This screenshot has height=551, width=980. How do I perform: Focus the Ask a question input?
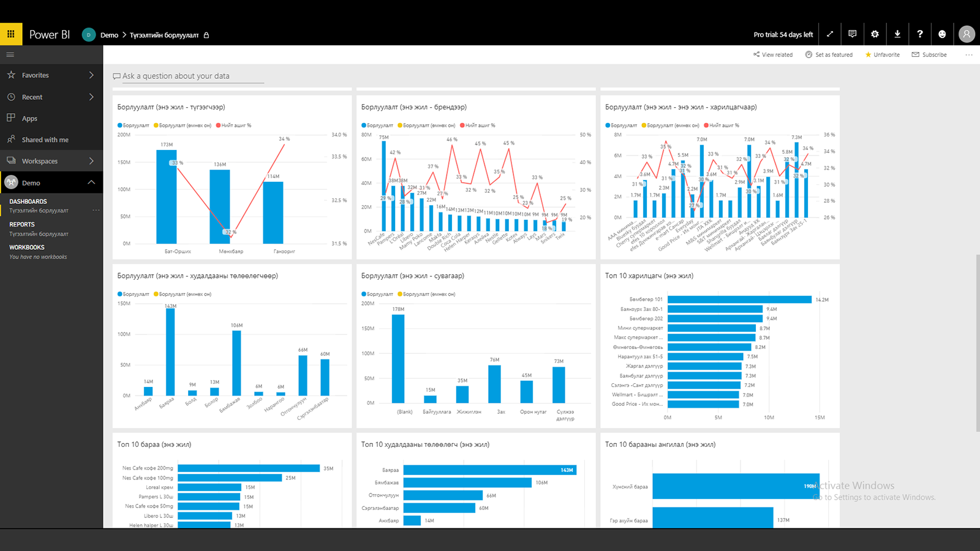click(x=188, y=76)
